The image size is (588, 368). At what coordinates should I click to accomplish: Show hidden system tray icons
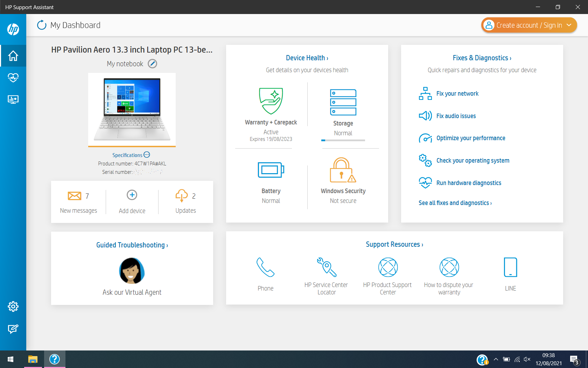point(496,359)
